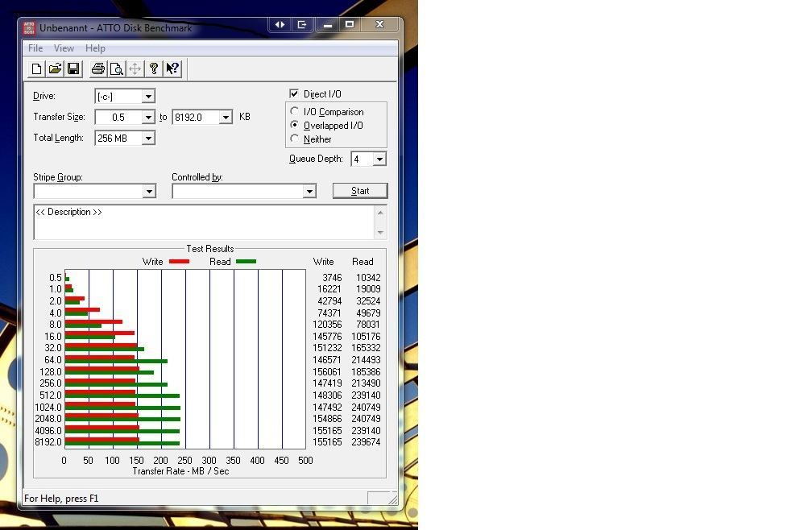Image resolution: width=812 pixels, height=530 pixels.
Task: Click the red Write legend swatch
Action: [179, 262]
